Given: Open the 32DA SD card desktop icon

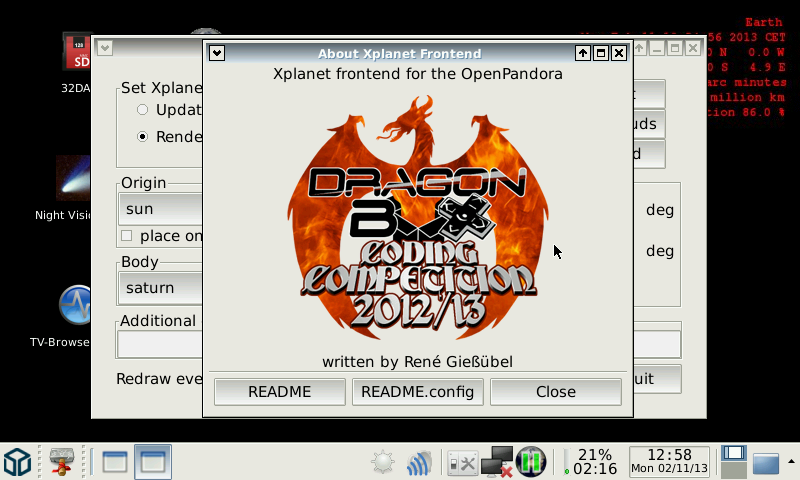Looking at the screenshot, I should (77, 57).
